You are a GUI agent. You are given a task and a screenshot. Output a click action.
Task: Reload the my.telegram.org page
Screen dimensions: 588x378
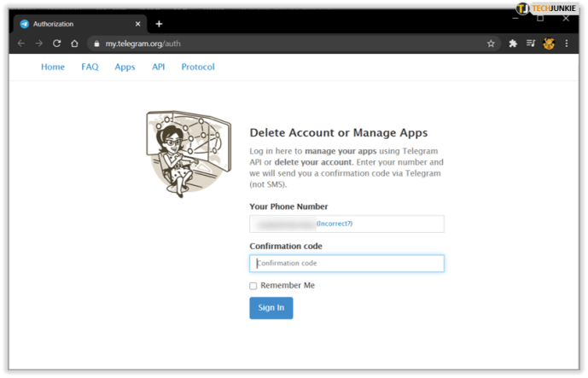56,44
